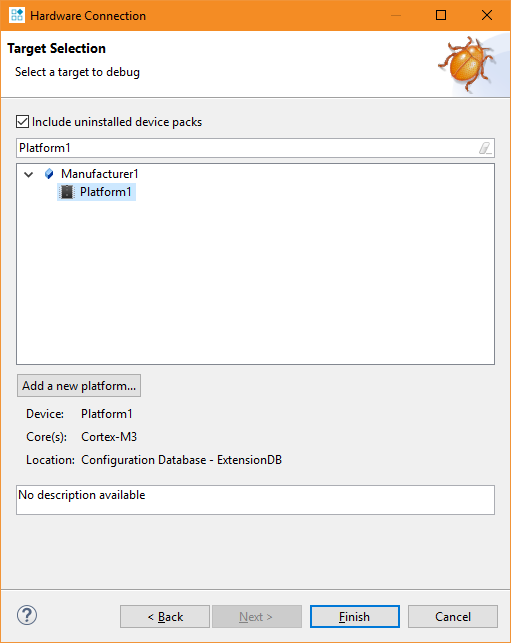Clear the filter using the eraser icon
Screen dimensions: 511x643
pos(485,148)
